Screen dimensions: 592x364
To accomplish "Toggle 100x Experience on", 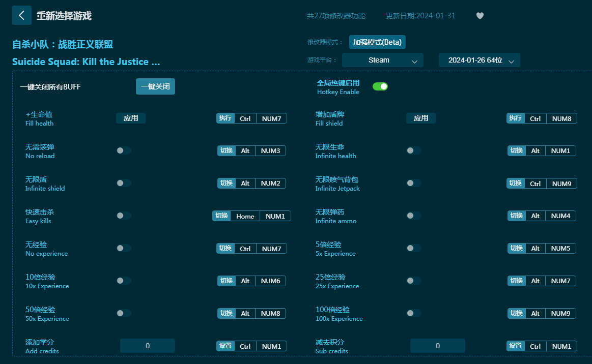I will pyautogui.click(x=413, y=313).
